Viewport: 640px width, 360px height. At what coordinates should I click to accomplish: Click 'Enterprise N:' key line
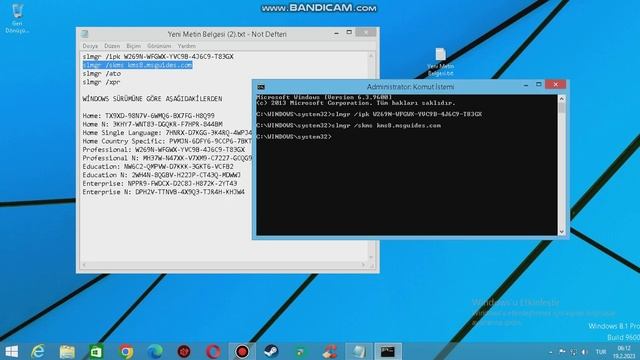point(164,191)
